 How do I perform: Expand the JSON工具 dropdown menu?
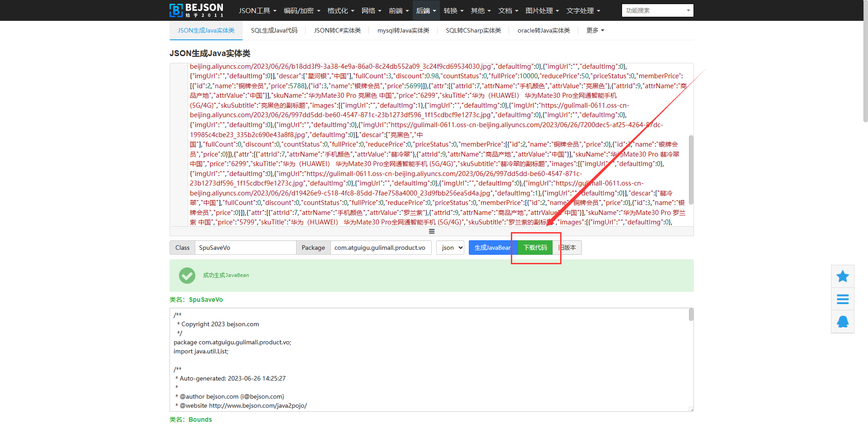[257, 10]
